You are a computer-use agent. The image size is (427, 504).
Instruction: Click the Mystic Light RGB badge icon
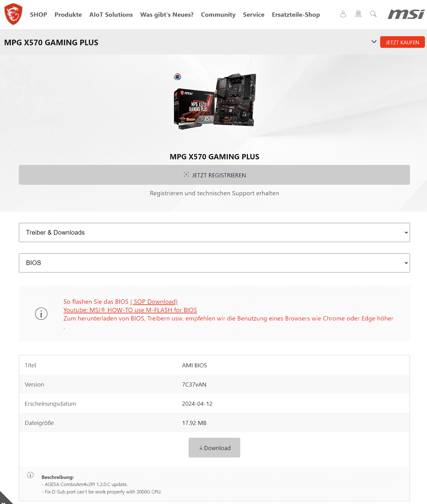click(x=177, y=77)
